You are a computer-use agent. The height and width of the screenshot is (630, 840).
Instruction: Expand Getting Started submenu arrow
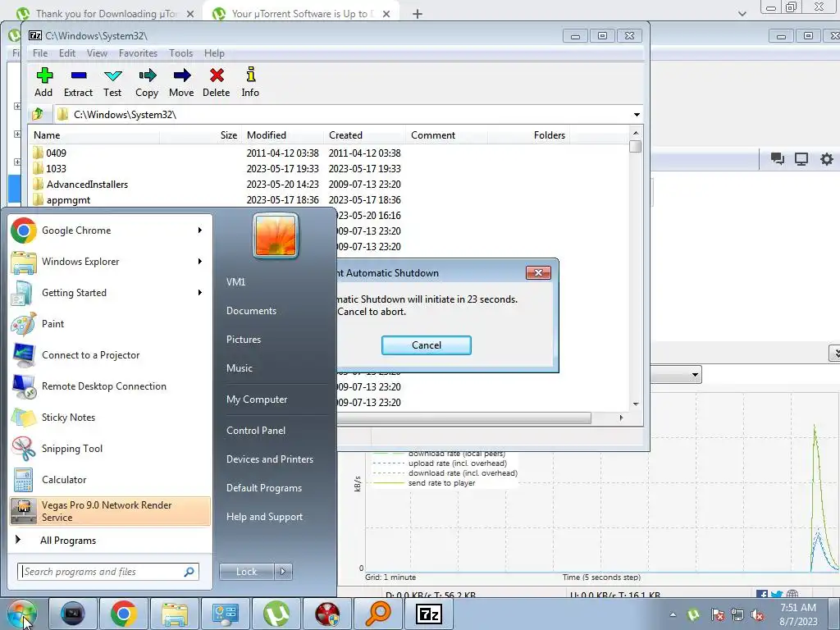pos(200,293)
